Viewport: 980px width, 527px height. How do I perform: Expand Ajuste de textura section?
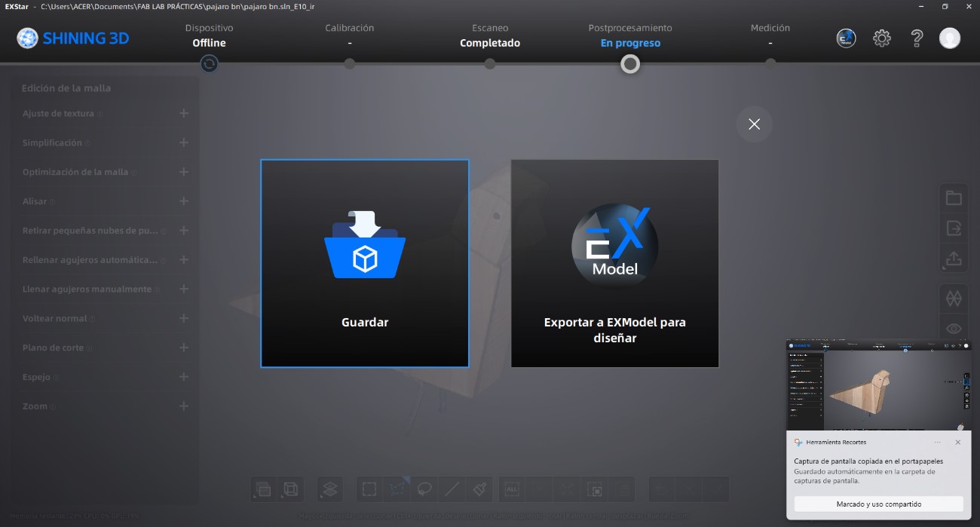(184, 113)
